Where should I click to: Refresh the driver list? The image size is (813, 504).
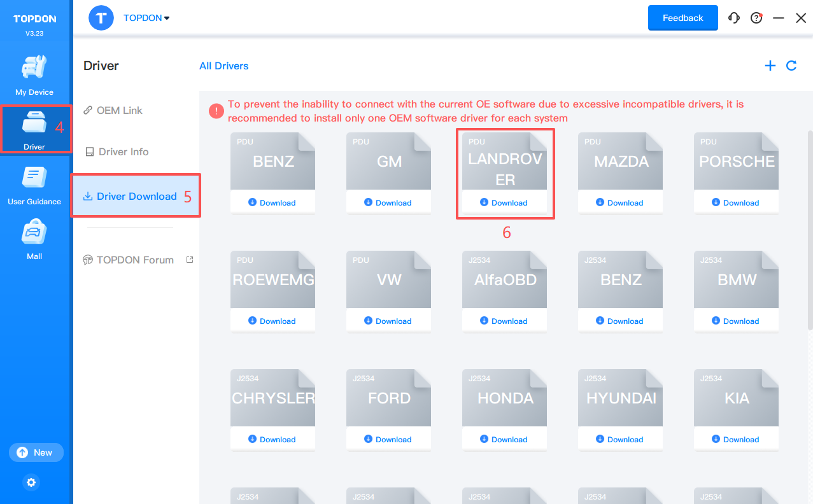click(791, 66)
